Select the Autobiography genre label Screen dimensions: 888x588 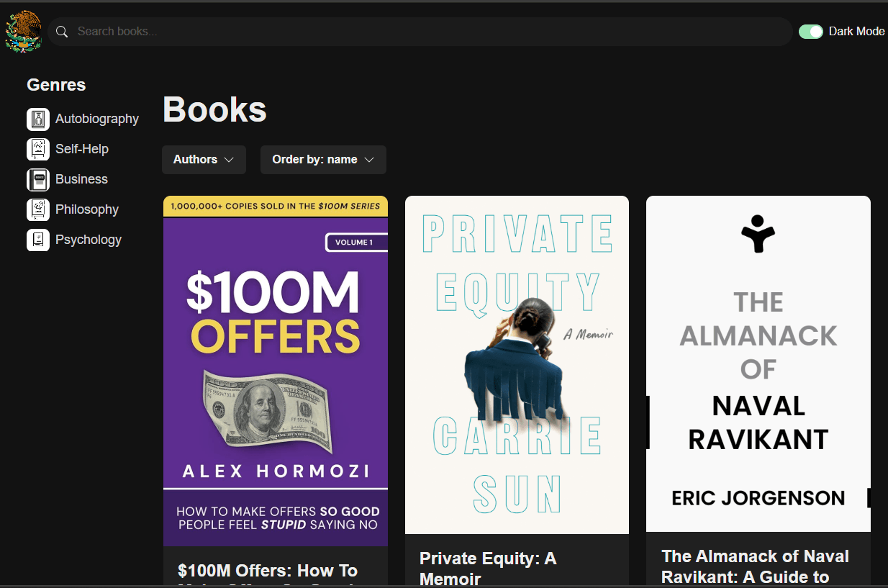(x=97, y=119)
